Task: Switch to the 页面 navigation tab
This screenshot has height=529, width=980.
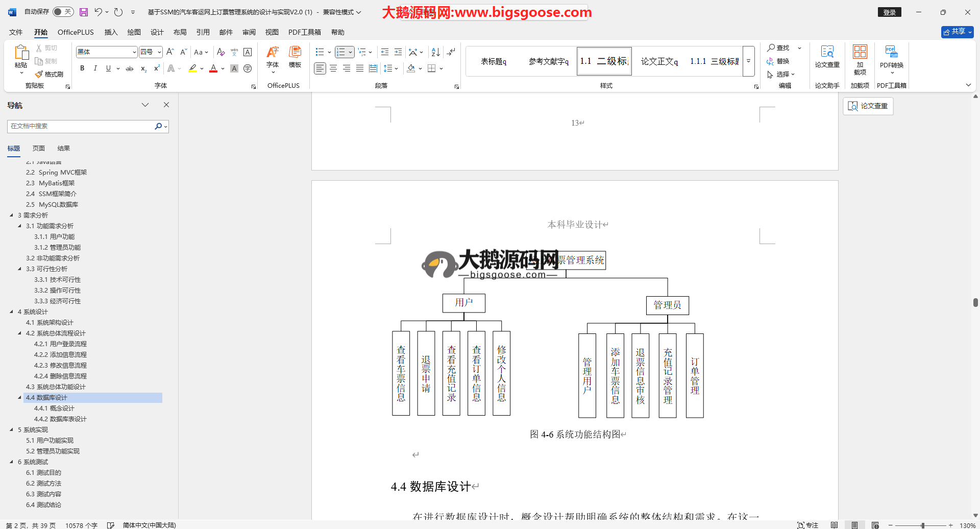Action: point(39,148)
